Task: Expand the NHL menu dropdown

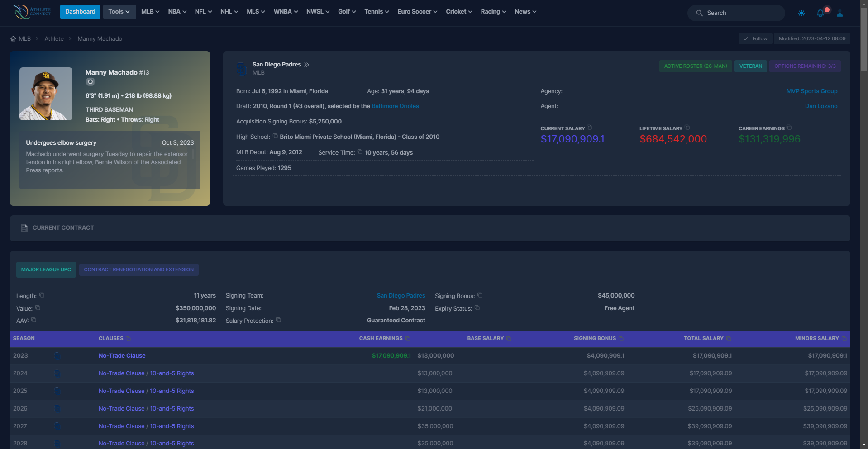Action: pyautogui.click(x=229, y=12)
